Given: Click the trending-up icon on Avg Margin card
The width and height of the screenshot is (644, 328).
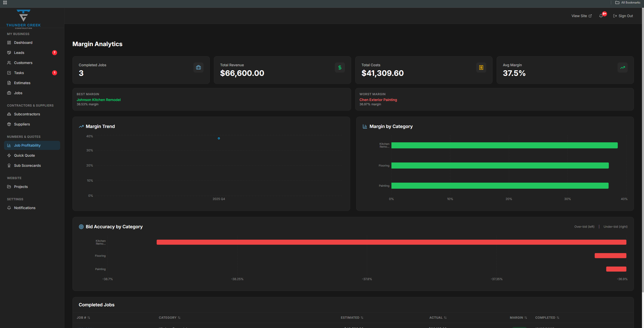Looking at the screenshot, I should pyautogui.click(x=622, y=67).
